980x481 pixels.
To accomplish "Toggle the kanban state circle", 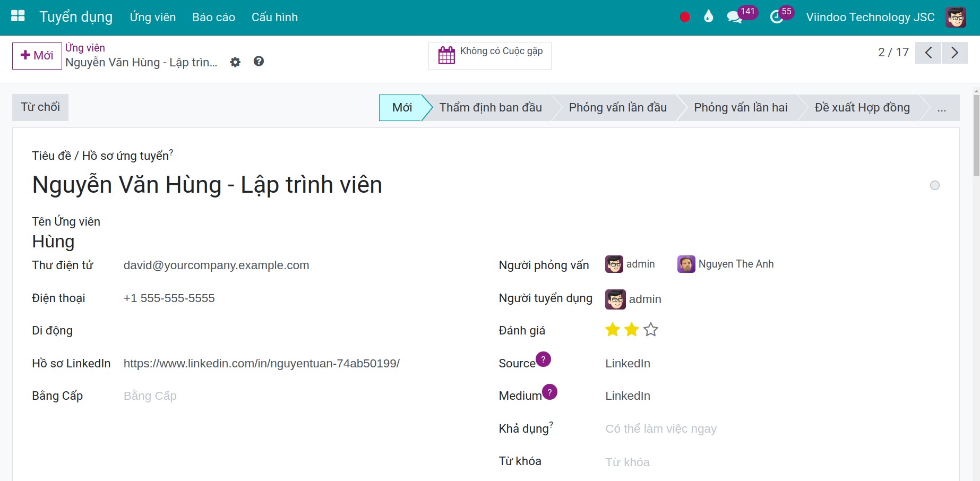I will pos(935,185).
